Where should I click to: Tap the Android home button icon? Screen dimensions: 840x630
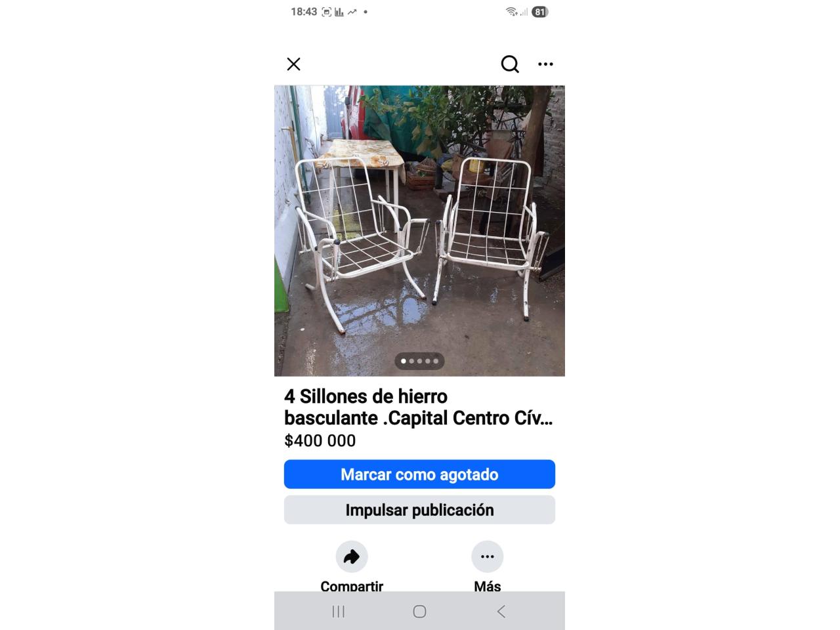419,612
